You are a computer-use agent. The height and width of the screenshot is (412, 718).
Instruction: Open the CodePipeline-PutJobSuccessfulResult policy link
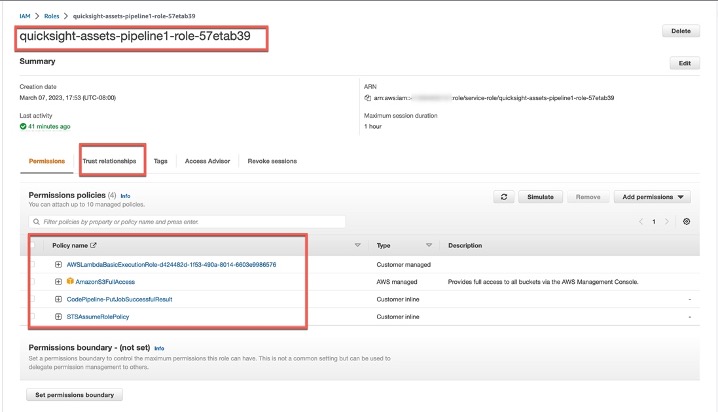(x=120, y=299)
